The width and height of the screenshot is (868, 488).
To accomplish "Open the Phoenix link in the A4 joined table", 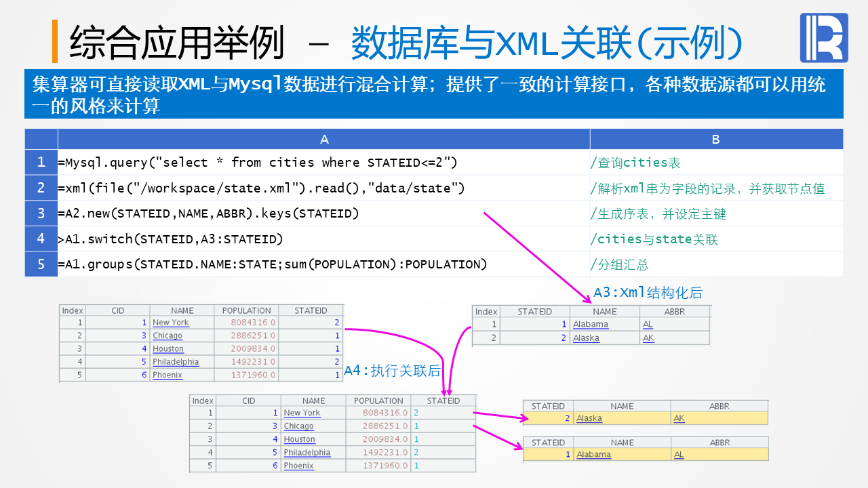I will pyautogui.click(x=299, y=466).
